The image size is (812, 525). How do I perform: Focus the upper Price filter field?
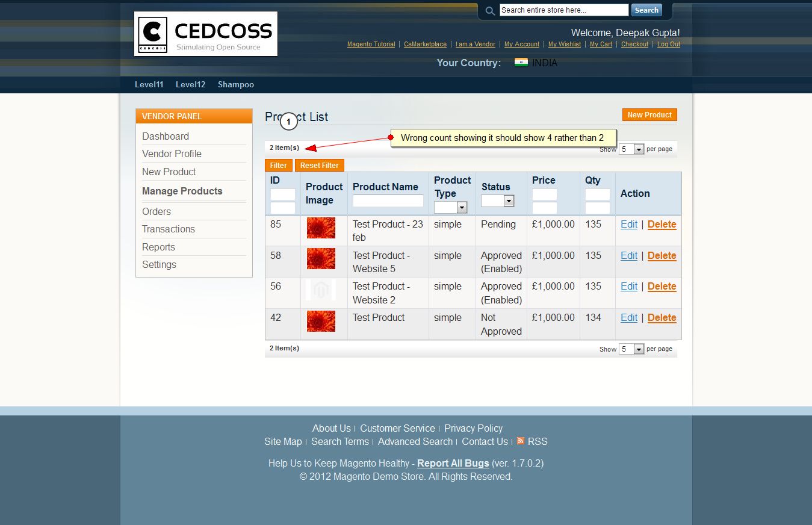coord(545,194)
